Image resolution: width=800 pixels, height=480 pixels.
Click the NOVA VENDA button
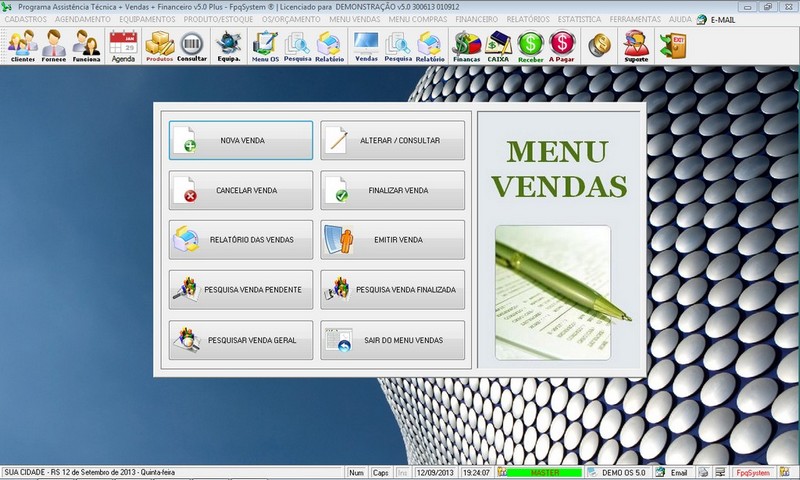coord(241,140)
